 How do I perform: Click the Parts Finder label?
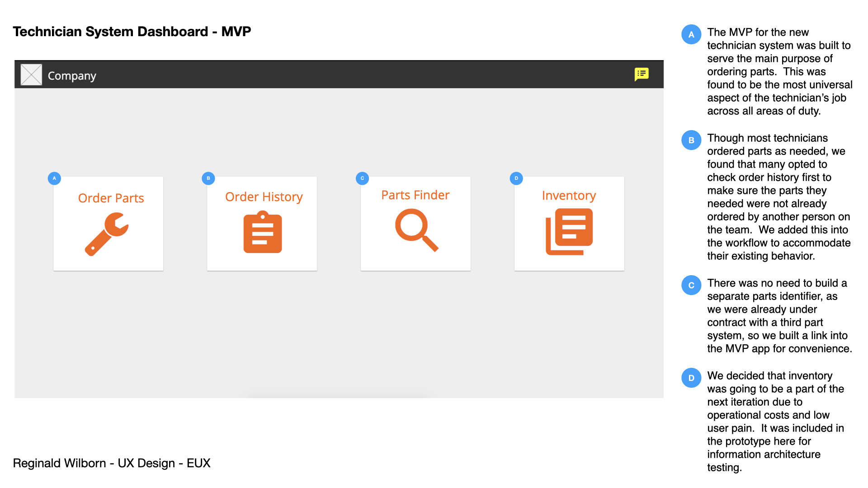pyautogui.click(x=415, y=195)
